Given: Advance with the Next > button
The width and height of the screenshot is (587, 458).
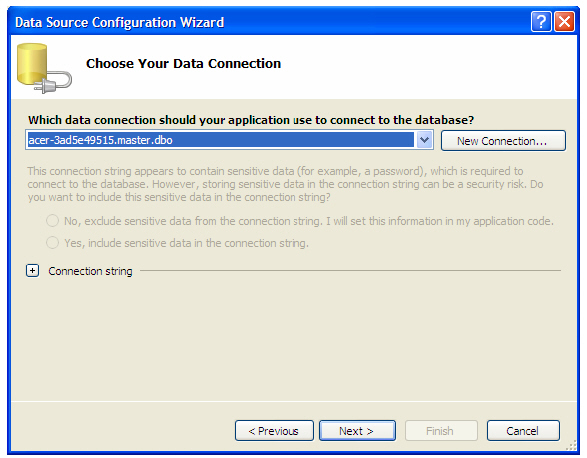Looking at the screenshot, I should tap(357, 431).
